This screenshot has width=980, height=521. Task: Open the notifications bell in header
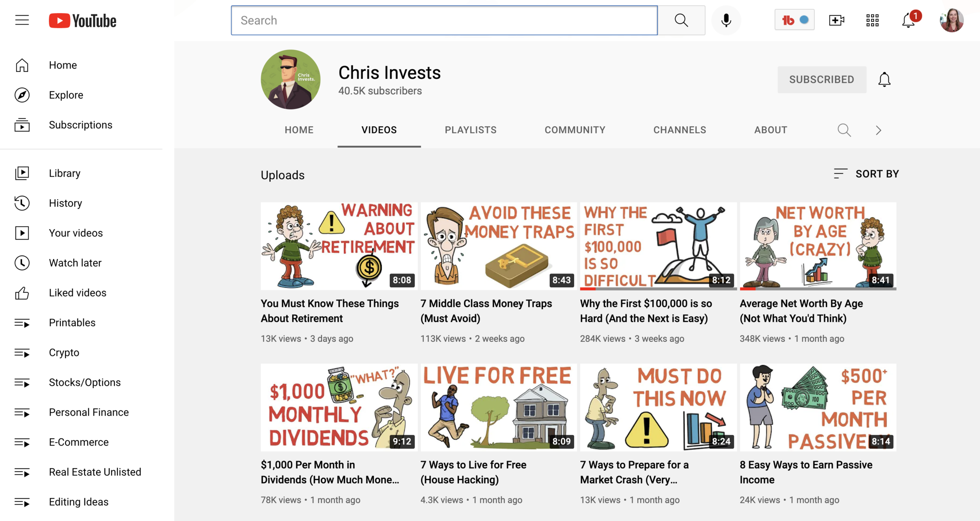(909, 20)
